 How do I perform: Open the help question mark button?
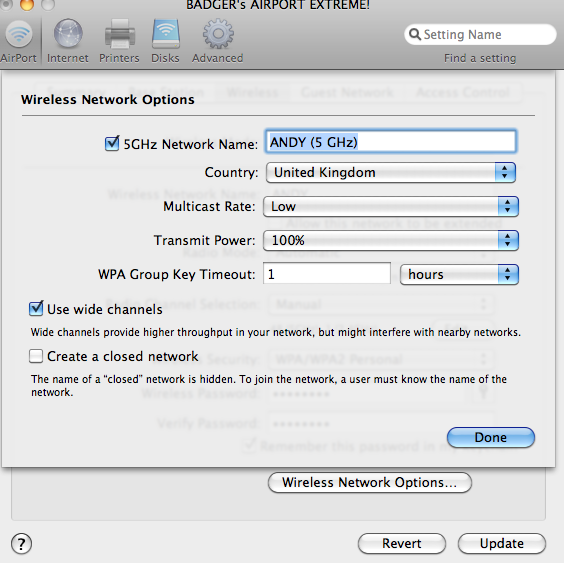[x=22, y=544]
